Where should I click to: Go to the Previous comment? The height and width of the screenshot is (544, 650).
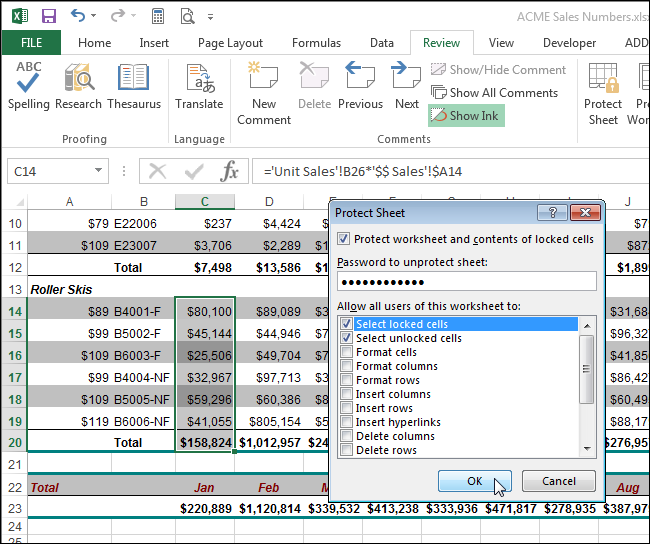click(x=360, y=85)
